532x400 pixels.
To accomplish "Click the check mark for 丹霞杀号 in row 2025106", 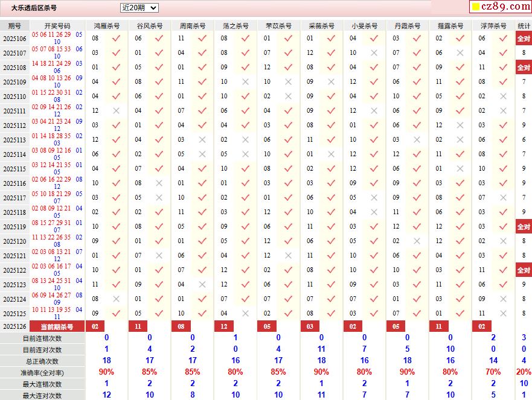I will click(x=417, y=38).
